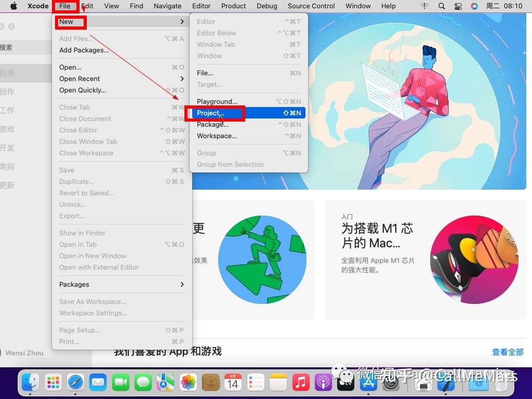Open the Editor menu in the menu bar
This screenshot has height=399, width=532.
201,6
